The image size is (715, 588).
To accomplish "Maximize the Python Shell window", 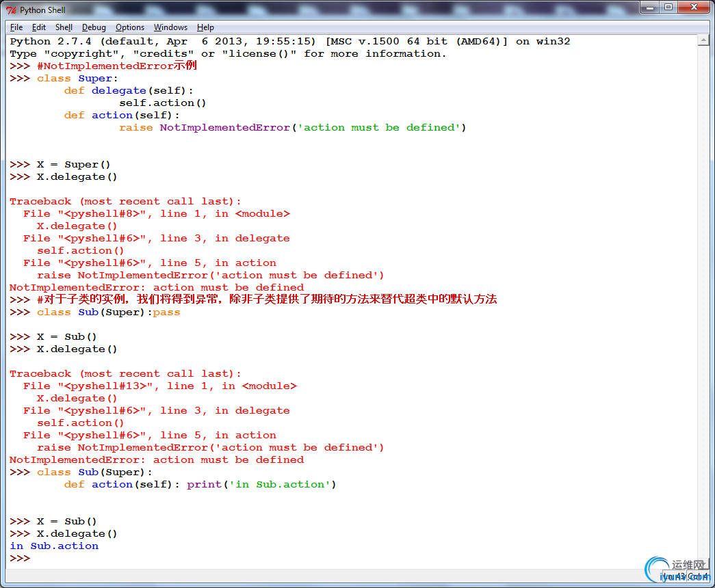I will (x=668, y=8).
